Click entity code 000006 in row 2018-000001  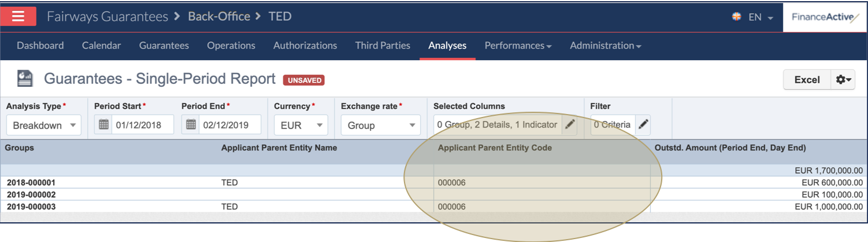coord(452,182)
